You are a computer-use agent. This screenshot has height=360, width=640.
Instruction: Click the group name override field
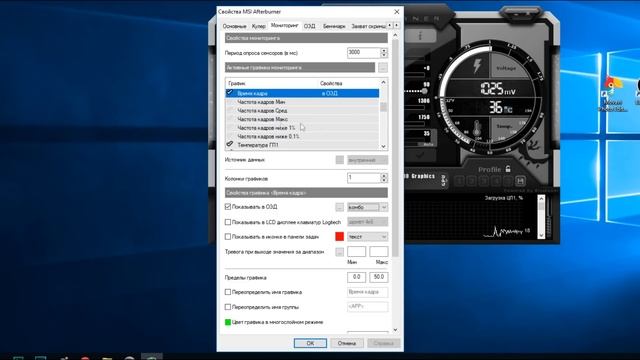tap(367, 307)
